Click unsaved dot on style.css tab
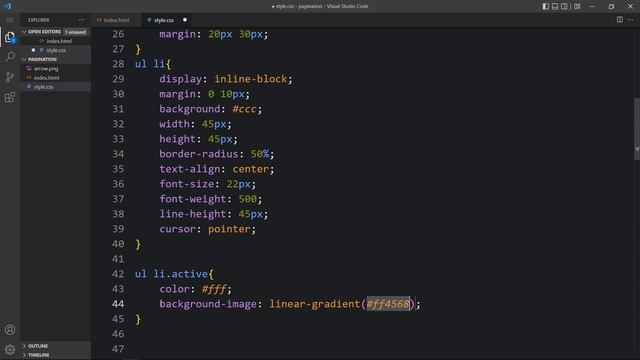This screenshot has width=640, height=360. pyautogui.click(x=184, y=20)
